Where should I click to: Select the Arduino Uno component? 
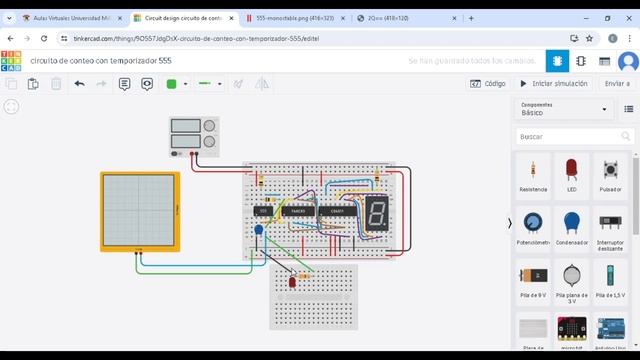tap(610, 331)
